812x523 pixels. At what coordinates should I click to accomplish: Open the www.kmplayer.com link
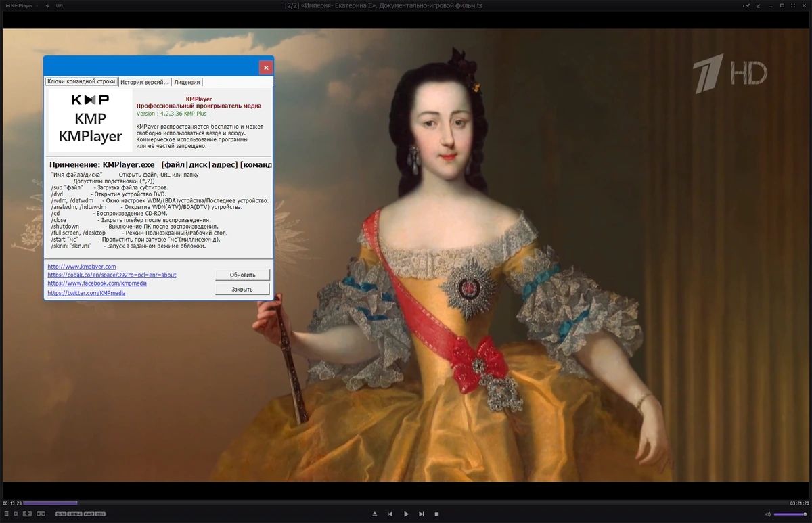tap(81, 267)
